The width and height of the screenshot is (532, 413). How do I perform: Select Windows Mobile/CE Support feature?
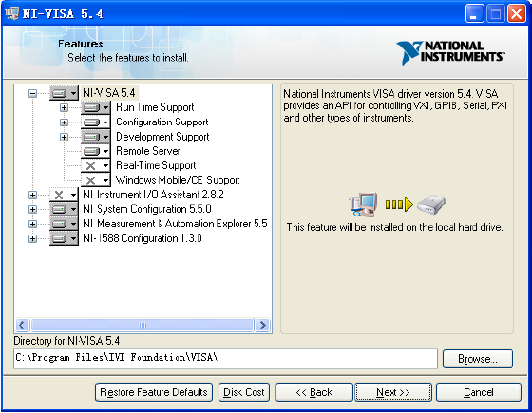click(178, 180)
